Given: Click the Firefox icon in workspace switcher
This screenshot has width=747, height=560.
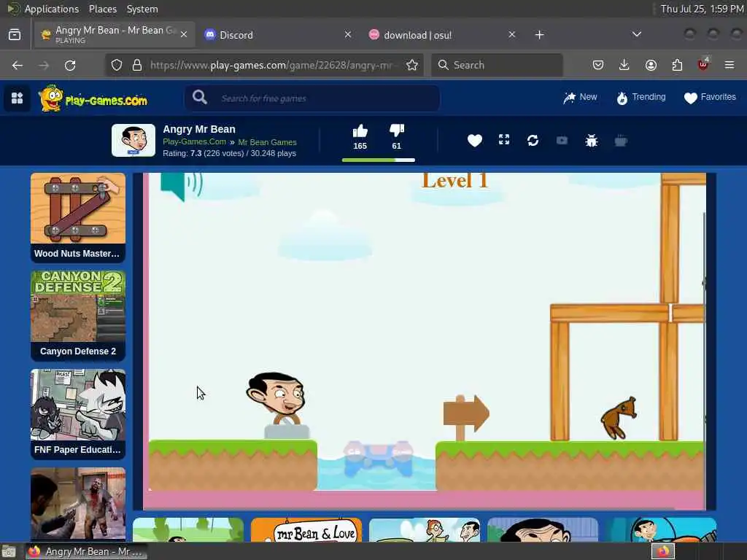Looking at the screenshot, I should [x=663, y=551].
